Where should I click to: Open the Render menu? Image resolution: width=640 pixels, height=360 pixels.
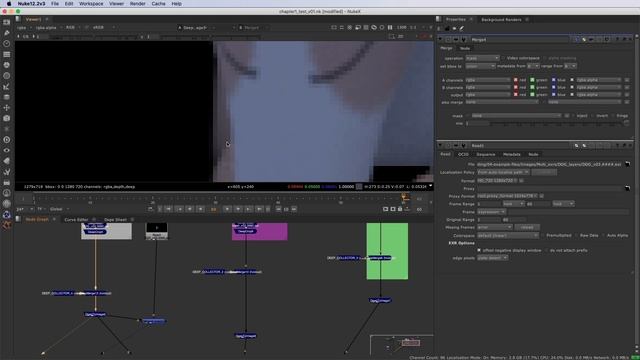click(138, 4)
